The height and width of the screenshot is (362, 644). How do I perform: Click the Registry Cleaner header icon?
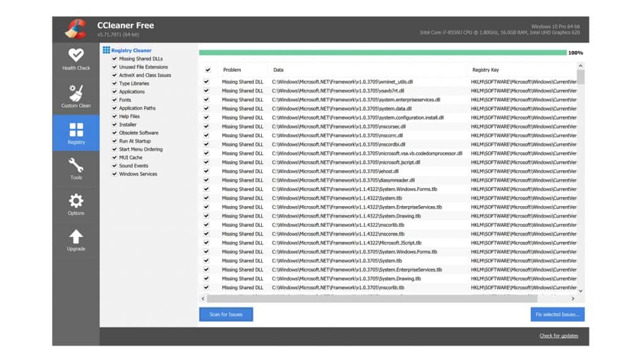(106, 50)
